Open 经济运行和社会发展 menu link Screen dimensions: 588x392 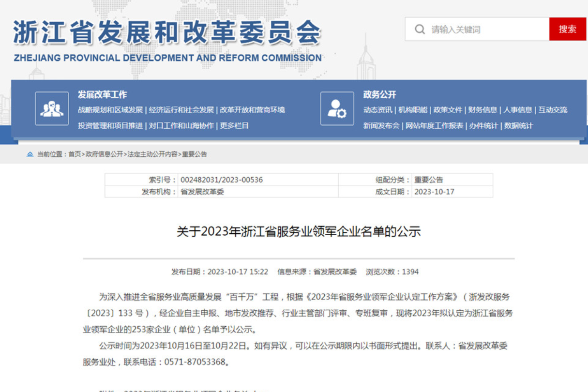pos(181,110)
